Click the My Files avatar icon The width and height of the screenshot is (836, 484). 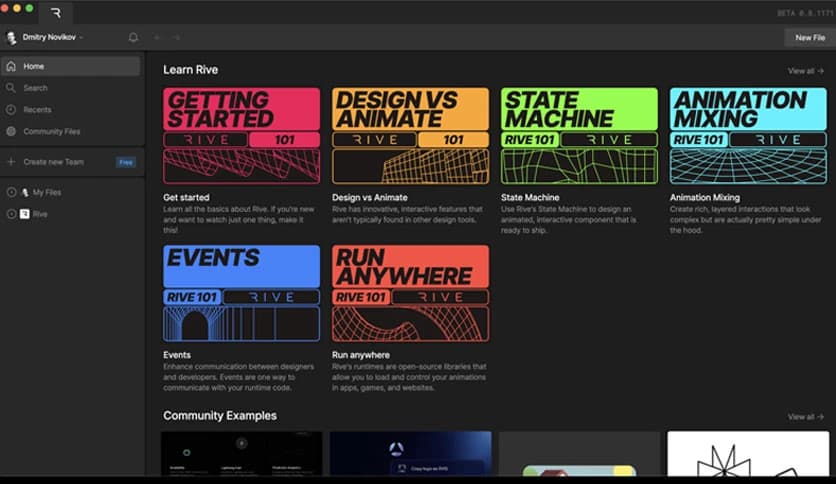(25, 192)
